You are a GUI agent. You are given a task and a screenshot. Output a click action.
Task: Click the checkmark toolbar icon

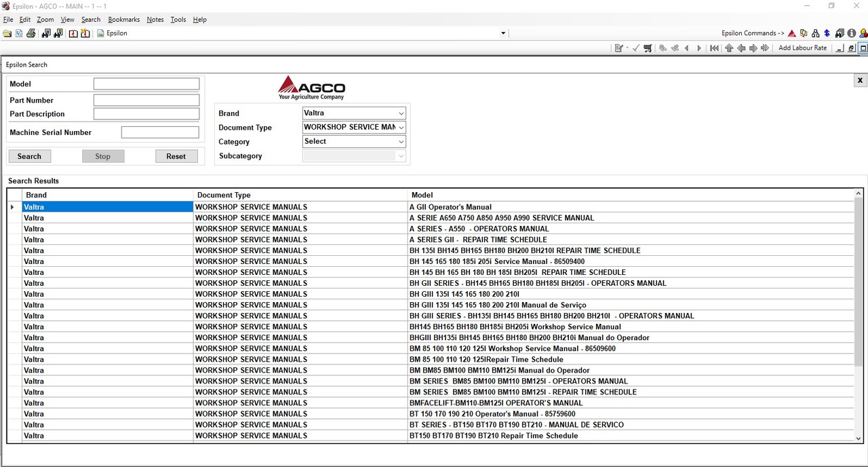636,48
